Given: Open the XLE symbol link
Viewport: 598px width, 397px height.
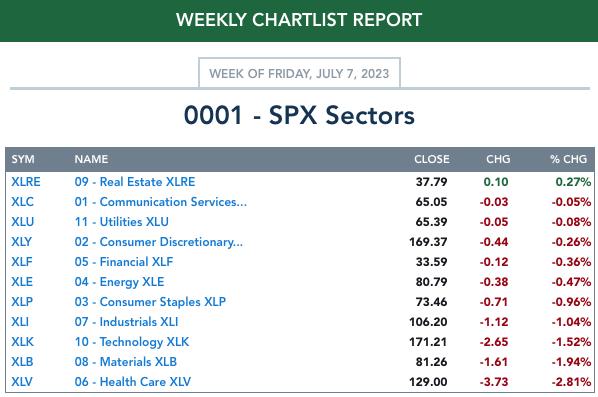Looking at the screenshot, I should pos(22,282).
